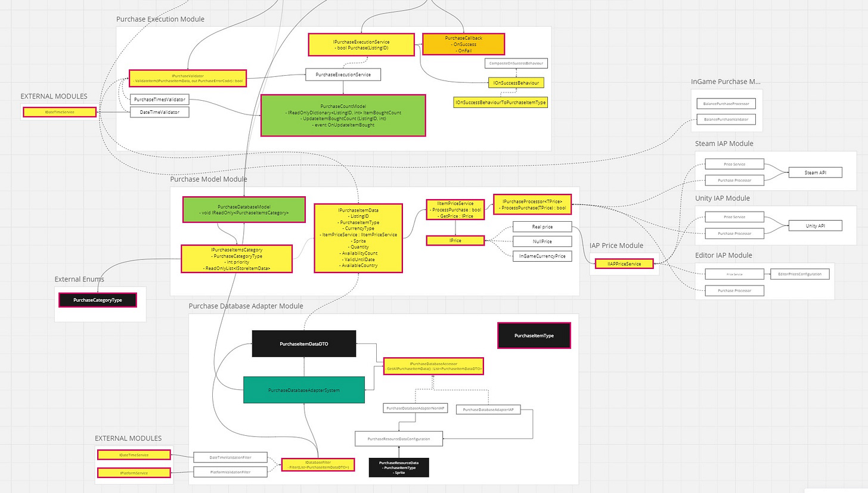The height and width of the screenshot is (493, 868).
Task: Click the IItemPriceService node
Action: (455, 211)
